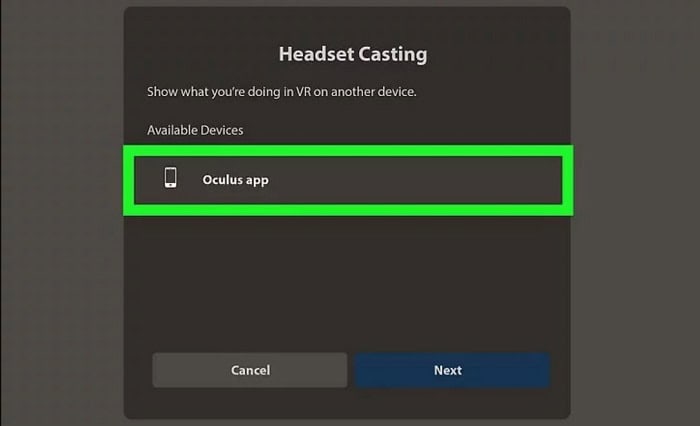Confirm casting by clicking Next
Screen dimensions: 700x426
[x=452, y=370]
